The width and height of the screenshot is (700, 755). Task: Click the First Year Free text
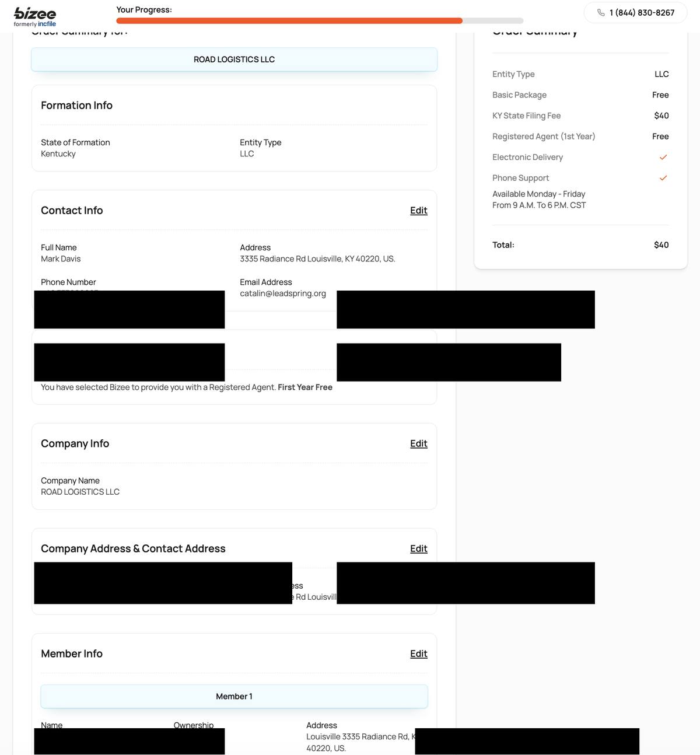tap(305, 387)
